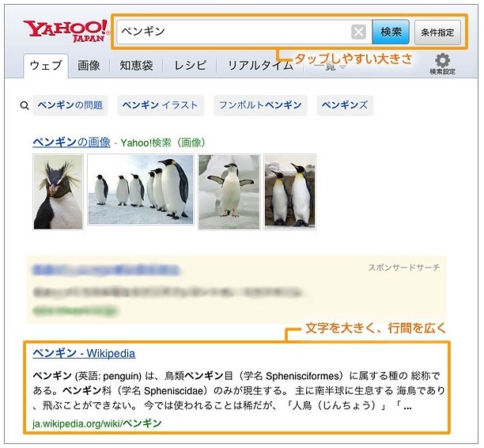Clear the search box with the X icon
The height and width of the screenshot is (448, 484).
point(358,32)
